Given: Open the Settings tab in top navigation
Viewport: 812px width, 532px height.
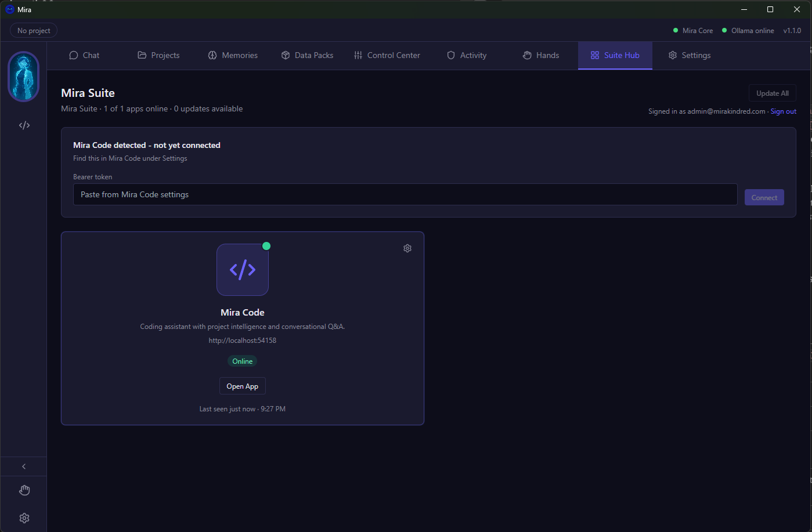Looking at the screenshot, I should click(690, 56).
